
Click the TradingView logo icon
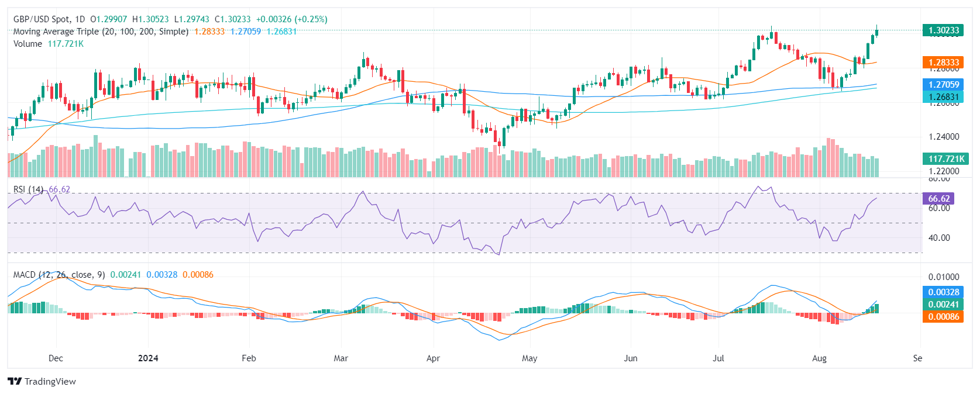click(15, 382)
